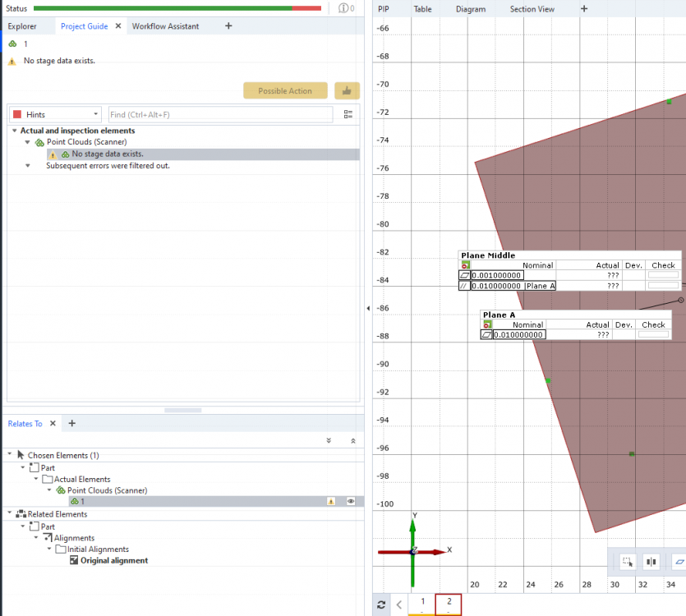Viewport: 686px width, 616px height.
Task: Click the list view options icon next to Find
Action: (x=348, y=115)
